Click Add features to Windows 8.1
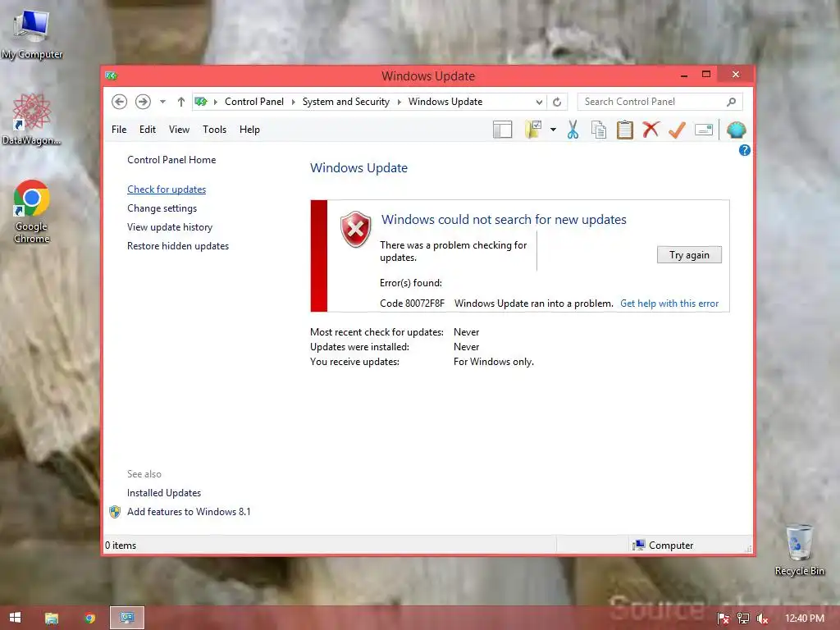This screenshot has width=840, height=630. [189, 512]
